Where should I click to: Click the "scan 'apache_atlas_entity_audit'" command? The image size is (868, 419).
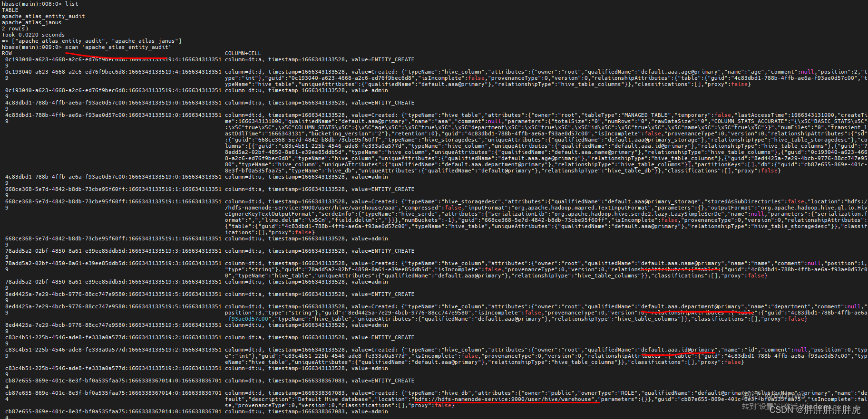(118, 47)
